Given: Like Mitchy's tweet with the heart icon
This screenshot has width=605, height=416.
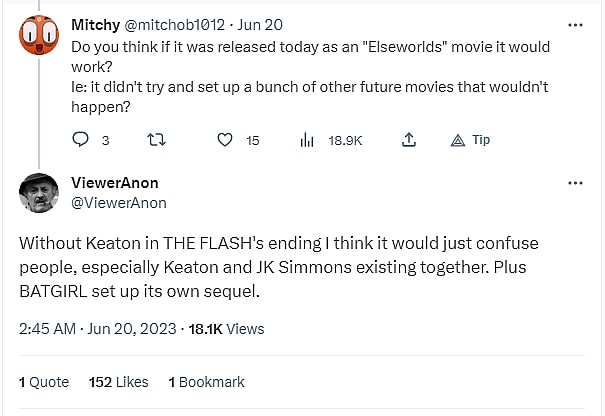Looking at the screenshot, I should (226, 140).
